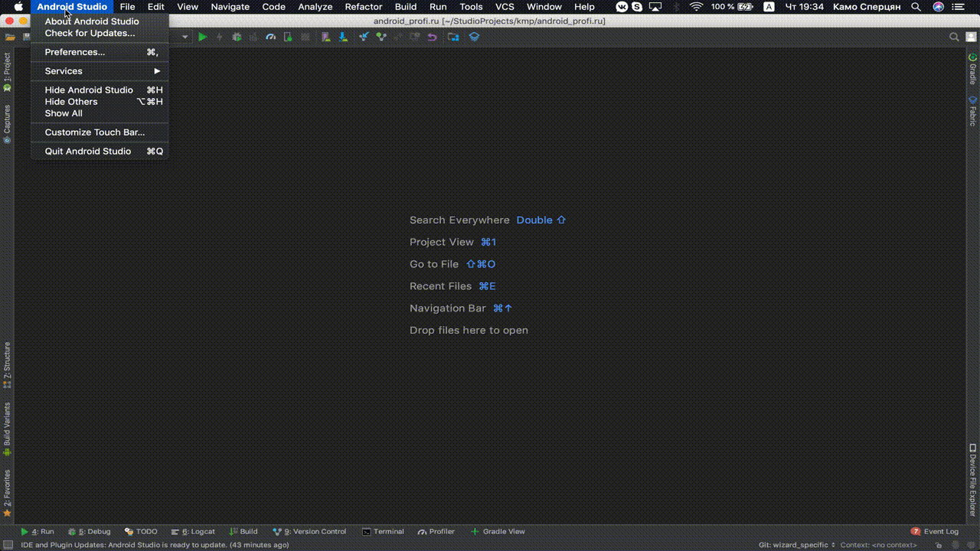Click the tool window toggle icon in status bar
Screen dimensions: 980x551
tap(7, 545)
